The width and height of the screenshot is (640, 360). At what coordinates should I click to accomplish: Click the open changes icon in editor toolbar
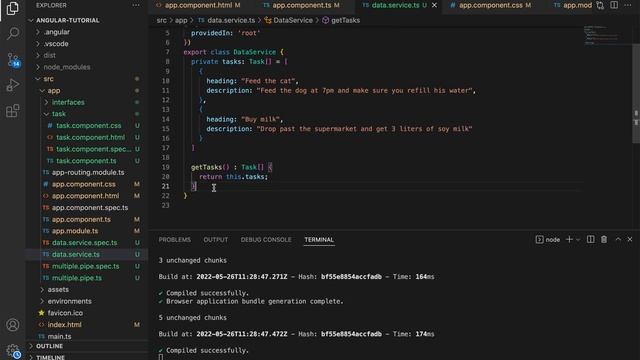(x=600, y=5)
